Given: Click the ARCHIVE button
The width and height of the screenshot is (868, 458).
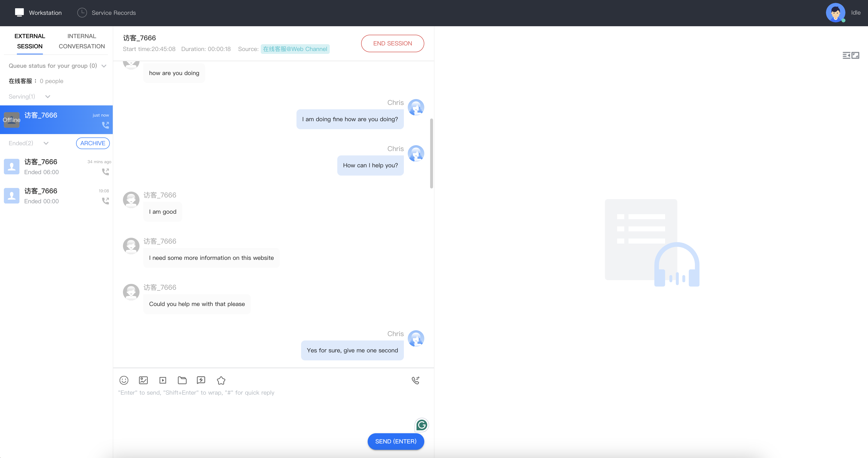Looking at the screenshot, I should point(93,143).
